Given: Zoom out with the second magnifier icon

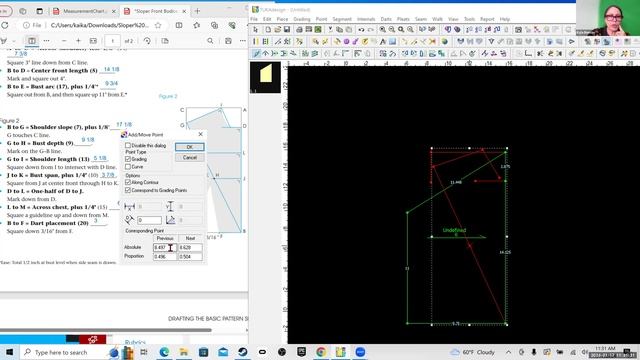Looking at the screenshot, I should click(x=392, y=30).
